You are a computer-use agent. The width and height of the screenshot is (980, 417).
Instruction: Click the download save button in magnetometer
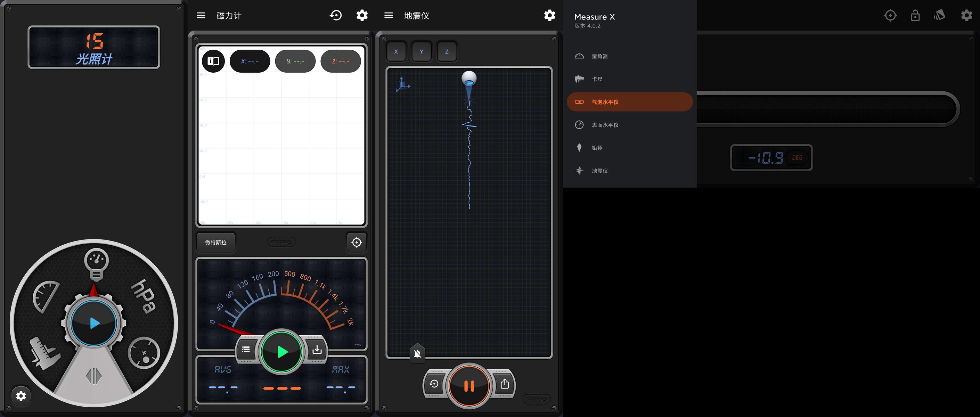pos(317,349)
